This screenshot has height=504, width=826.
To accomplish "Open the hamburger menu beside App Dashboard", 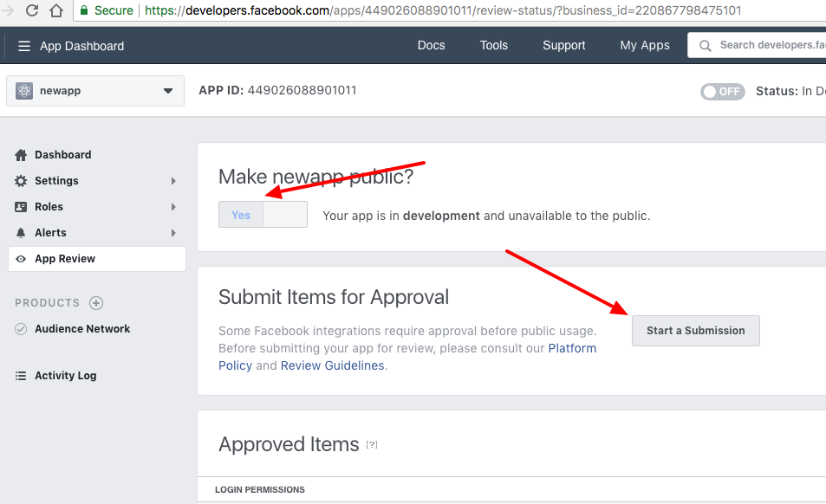I will click(24, 46).
